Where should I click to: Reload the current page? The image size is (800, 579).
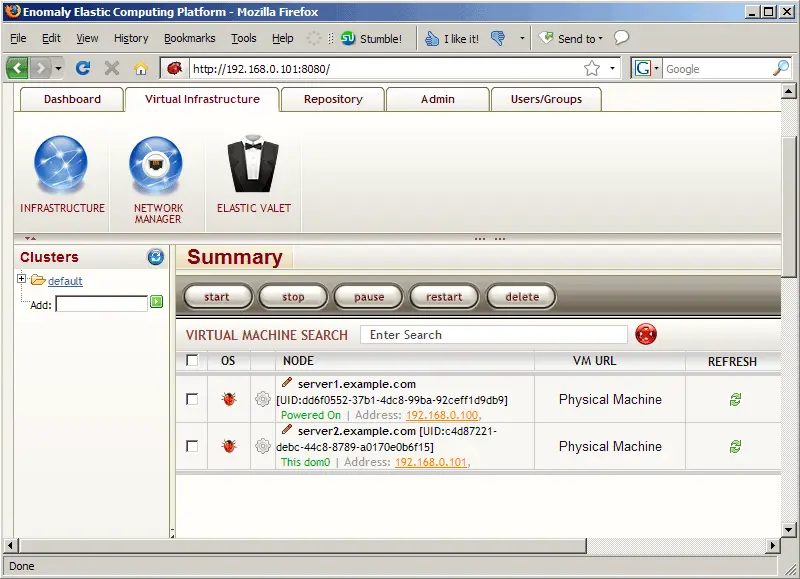coord(83,68)
